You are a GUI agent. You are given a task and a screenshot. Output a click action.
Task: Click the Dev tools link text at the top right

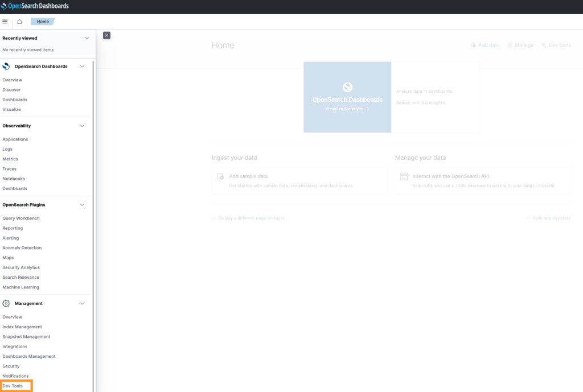560,45
